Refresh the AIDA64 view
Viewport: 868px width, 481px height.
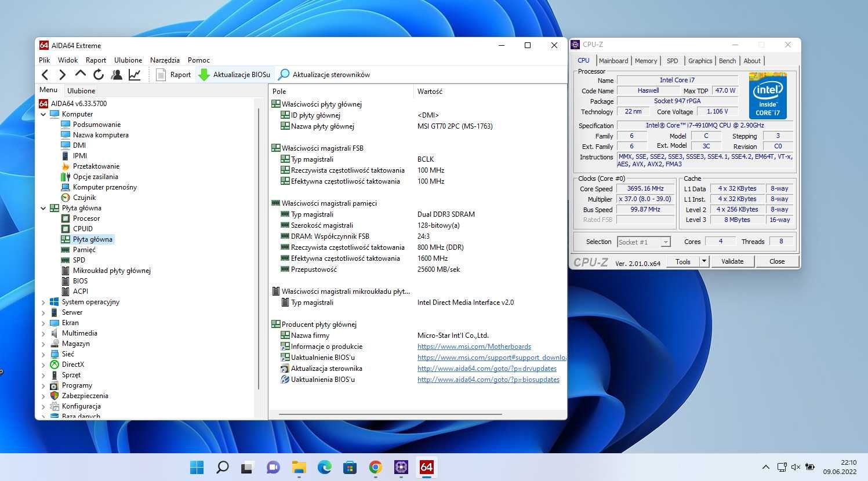coord(99,74)
